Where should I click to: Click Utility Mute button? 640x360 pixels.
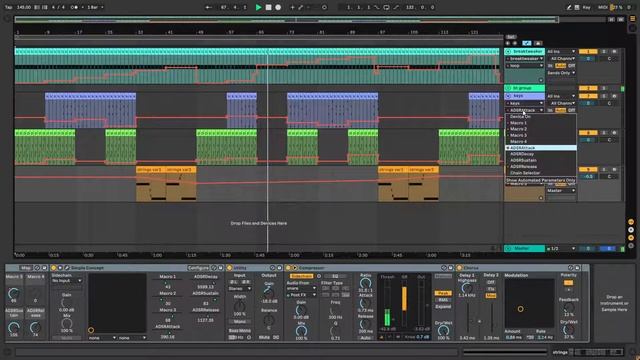click(264, 338)
